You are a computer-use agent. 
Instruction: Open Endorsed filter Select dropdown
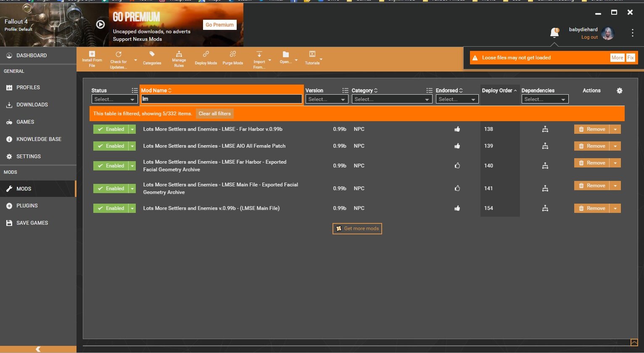point(457,99)
